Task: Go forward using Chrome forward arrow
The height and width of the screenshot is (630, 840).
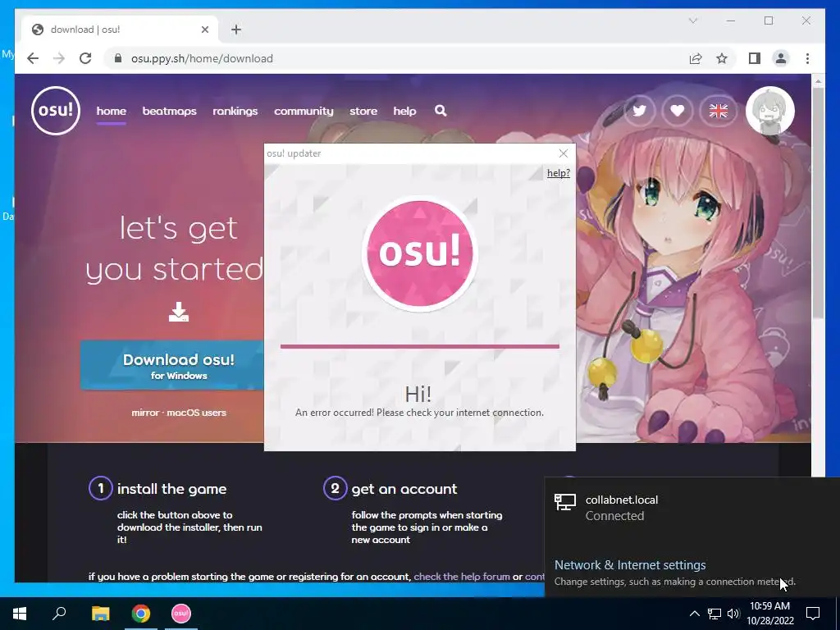Action: pos(59,58)
